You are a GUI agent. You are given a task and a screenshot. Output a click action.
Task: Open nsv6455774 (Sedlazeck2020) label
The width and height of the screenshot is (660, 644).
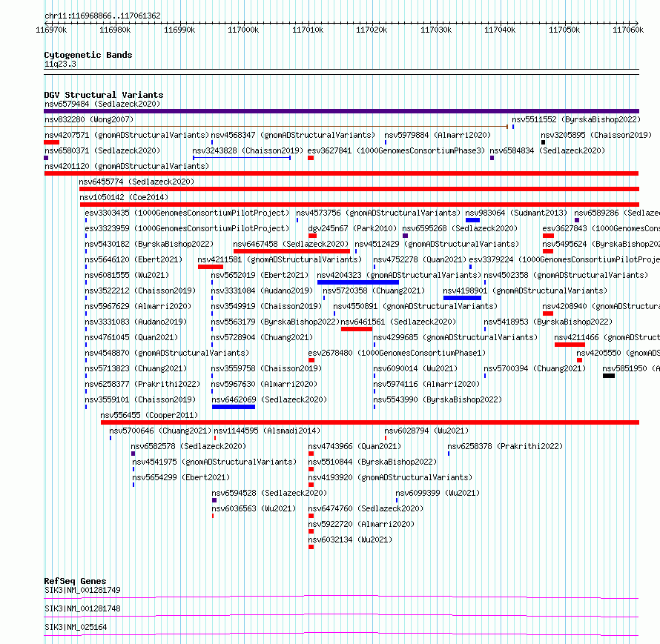[136, 182]
